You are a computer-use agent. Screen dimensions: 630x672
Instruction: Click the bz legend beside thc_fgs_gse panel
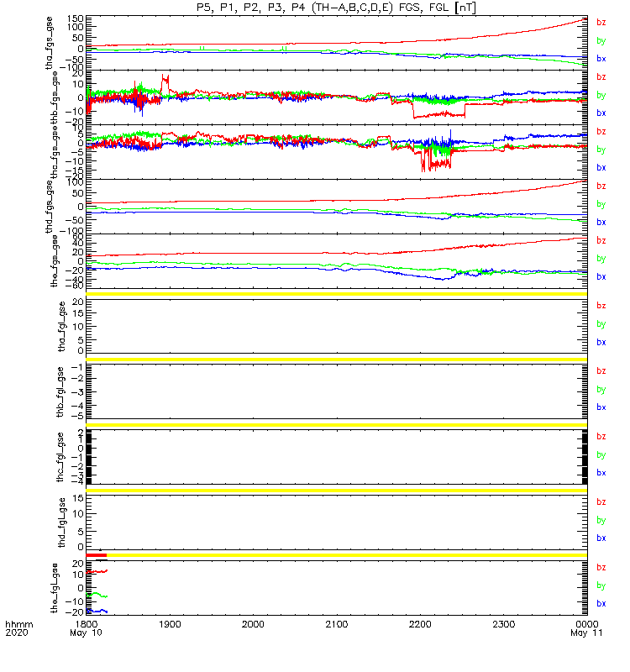(x=601, y=131)
